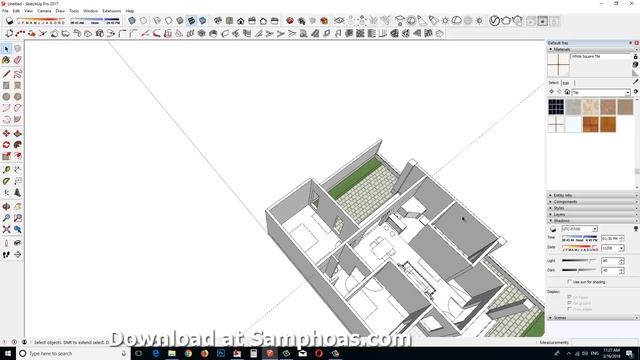Select the Push/Pull tool
The image size is (640, 360).
18,133
